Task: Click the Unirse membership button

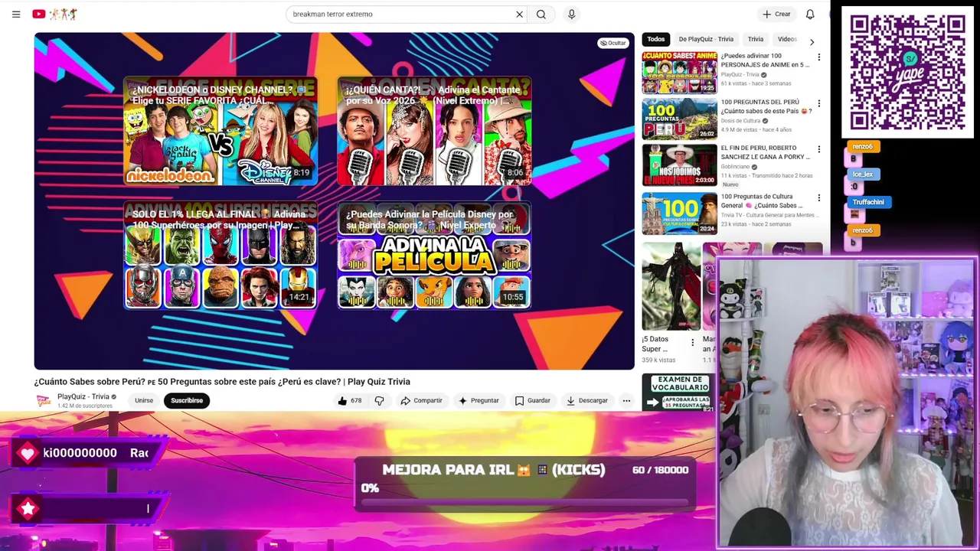Action: pyautogui.click(x=144, y=400)
